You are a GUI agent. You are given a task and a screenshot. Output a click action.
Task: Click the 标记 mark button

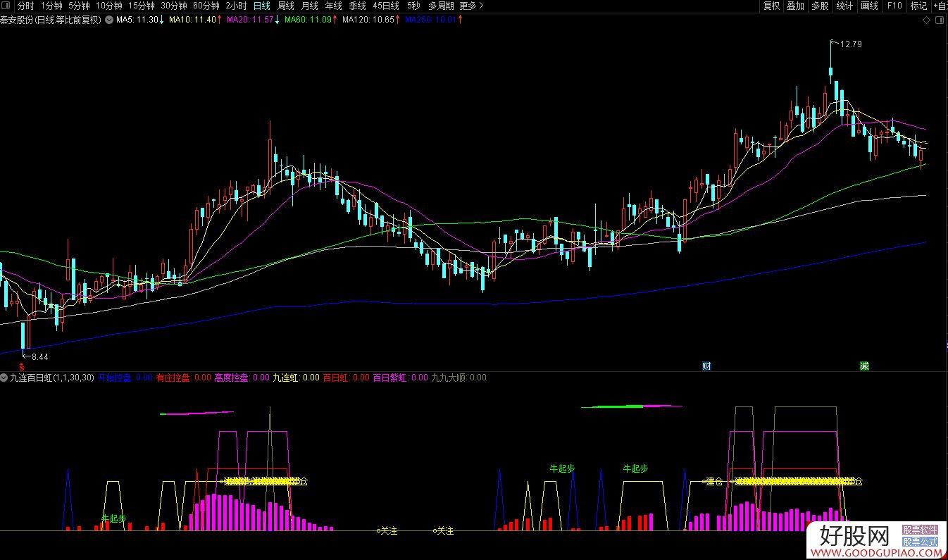tap(918, 6)
